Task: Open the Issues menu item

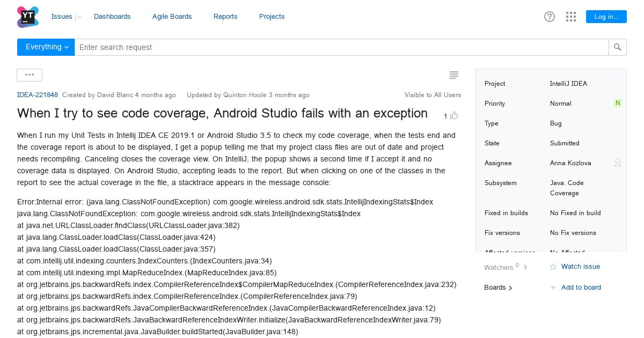Action: (62, 17)
